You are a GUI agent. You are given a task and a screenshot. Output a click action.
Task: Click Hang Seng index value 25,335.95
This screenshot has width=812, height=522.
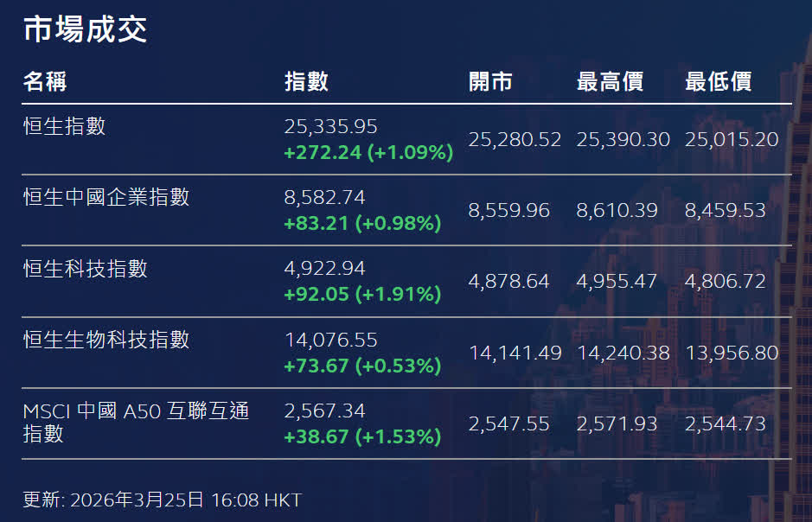[331, 127]
